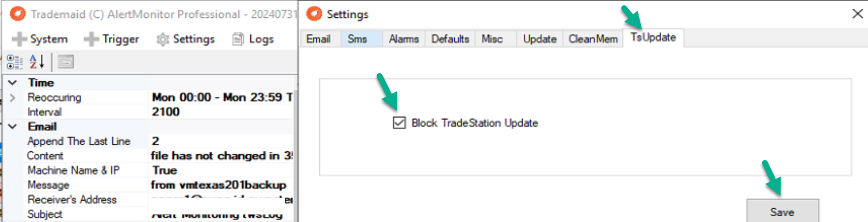The height and width of the screenshot is (222, 868).
Task: Add a new System with the plus icon
Action: (20, 39)
